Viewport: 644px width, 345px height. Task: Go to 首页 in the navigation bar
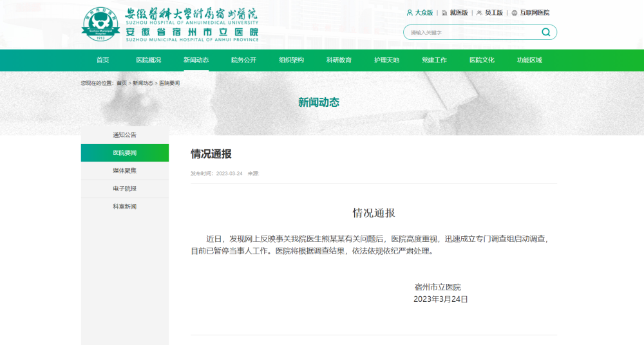(x=102, y=60)
